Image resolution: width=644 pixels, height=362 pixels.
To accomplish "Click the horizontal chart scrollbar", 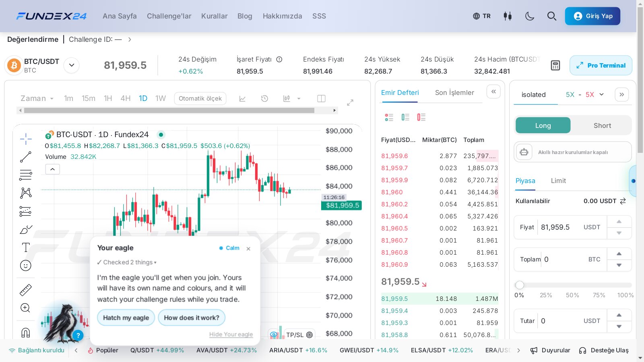I will click(169, 110).
